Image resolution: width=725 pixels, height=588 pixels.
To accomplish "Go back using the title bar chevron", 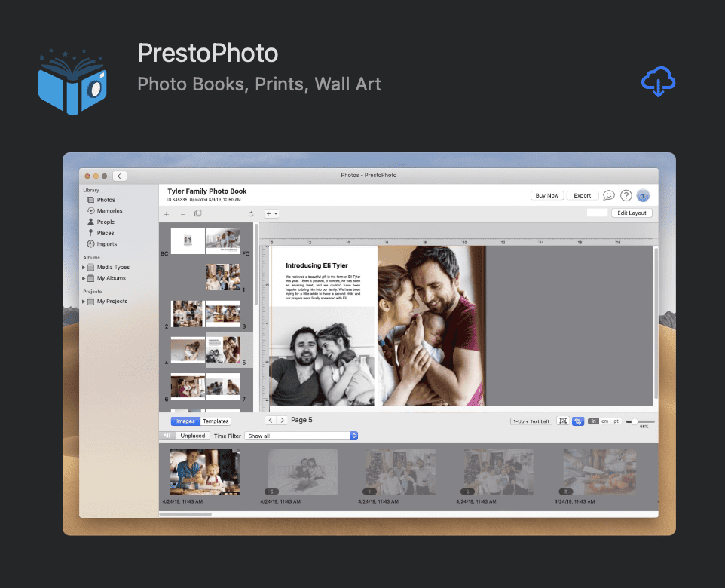I will 119,176.
